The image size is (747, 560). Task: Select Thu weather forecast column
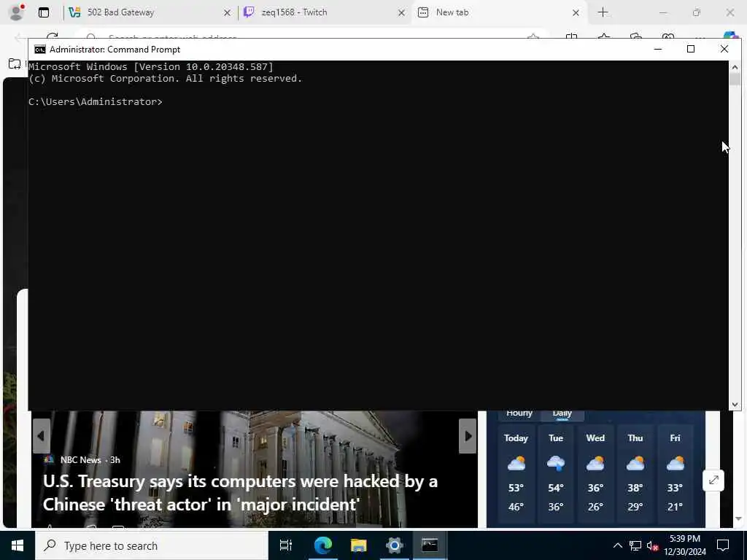[635, 474]
